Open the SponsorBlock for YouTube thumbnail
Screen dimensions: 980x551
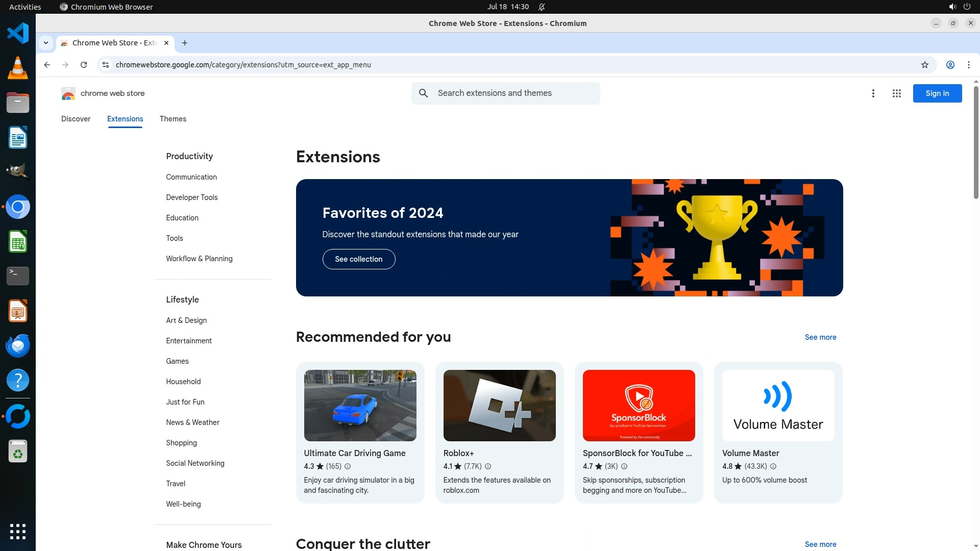click(x=639, y=406)
